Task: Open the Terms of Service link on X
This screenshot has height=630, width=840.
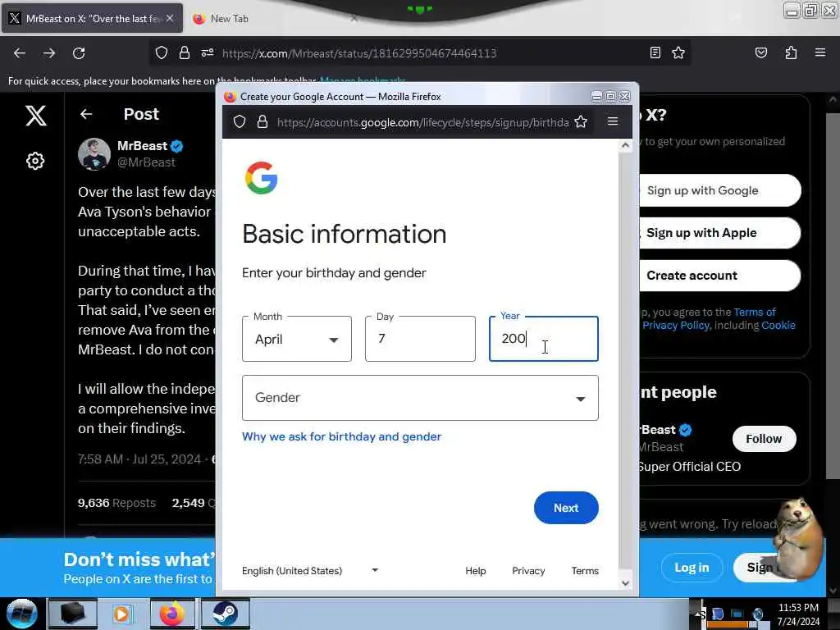Action: click(755, 312)
